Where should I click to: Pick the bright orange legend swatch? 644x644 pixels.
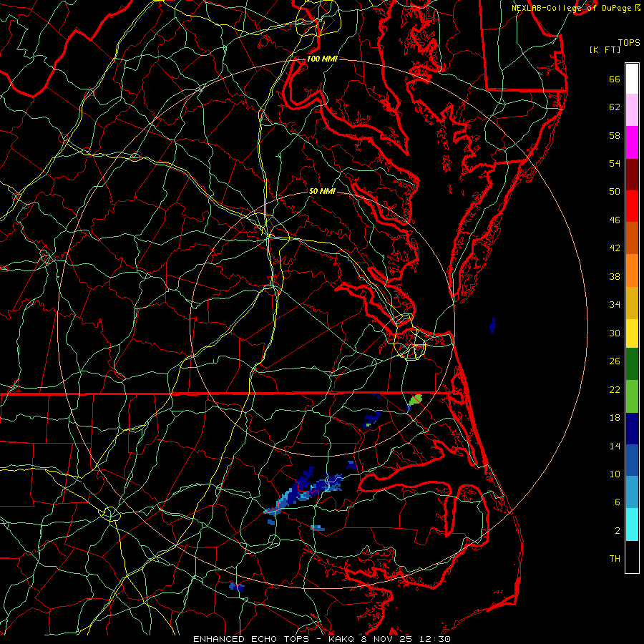point(632,270)
